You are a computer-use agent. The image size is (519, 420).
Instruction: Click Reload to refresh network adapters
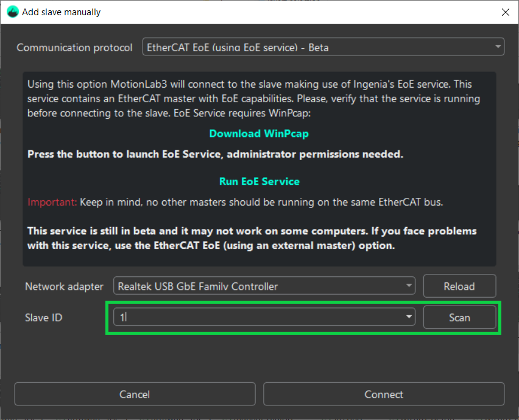point(459,285)
